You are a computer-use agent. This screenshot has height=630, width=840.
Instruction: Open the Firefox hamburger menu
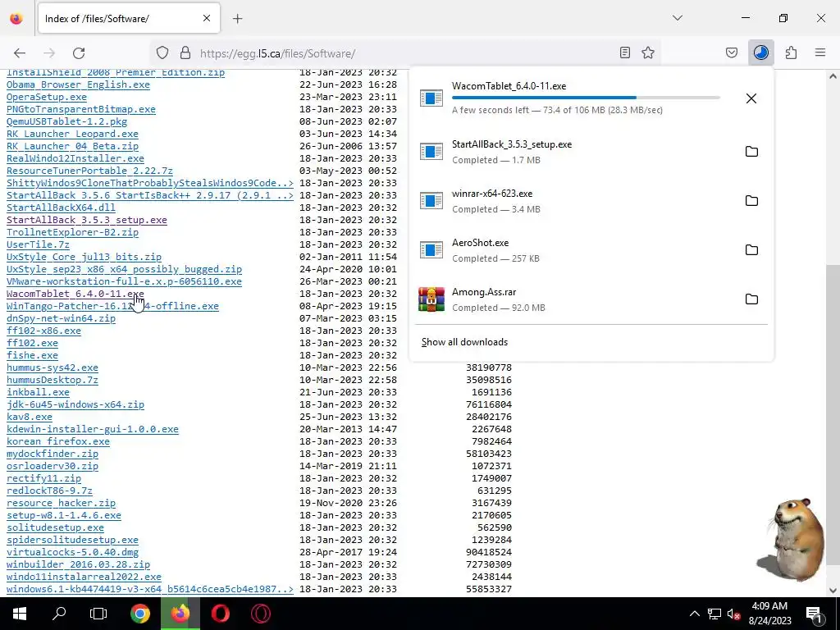820,53
